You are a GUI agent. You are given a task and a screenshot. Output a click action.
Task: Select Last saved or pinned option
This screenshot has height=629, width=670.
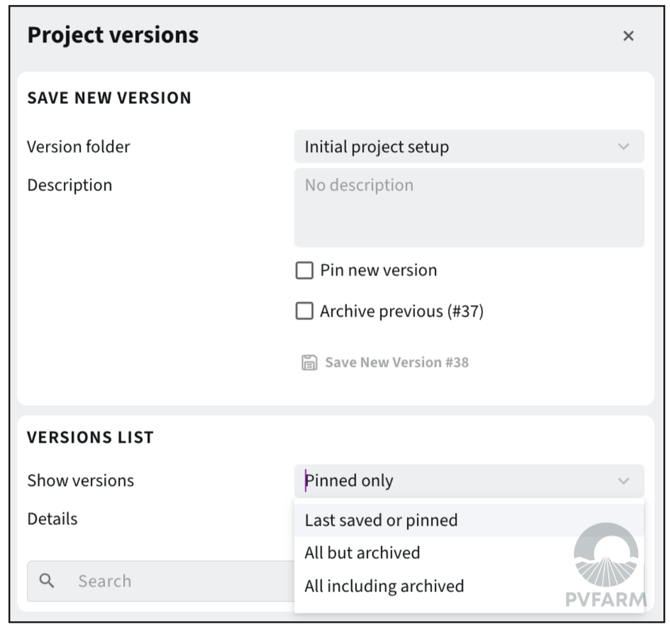[x=381, y=520]
